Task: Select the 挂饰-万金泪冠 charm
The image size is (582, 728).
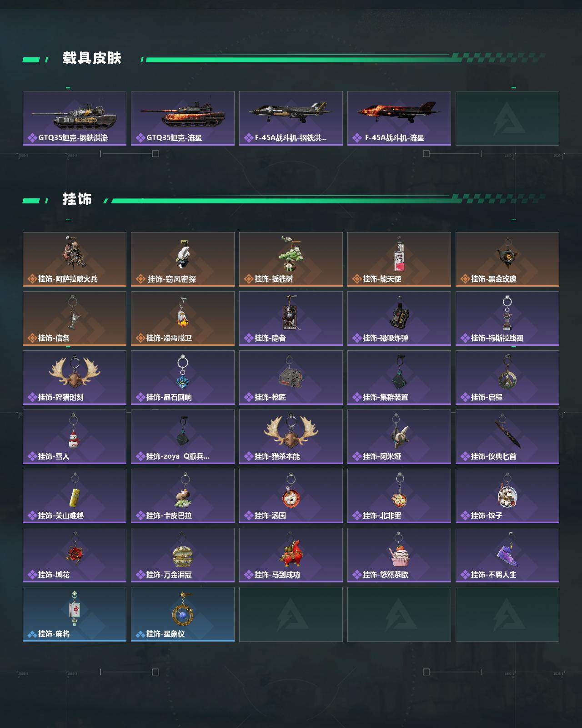Action: (x=183, y=555)
